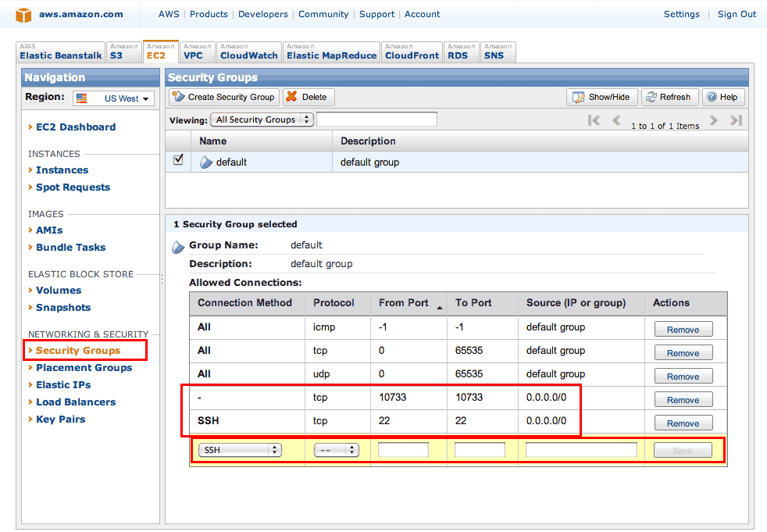Click the Source IP or group input field
Viewport: 767px width, 532px height.
582,450
